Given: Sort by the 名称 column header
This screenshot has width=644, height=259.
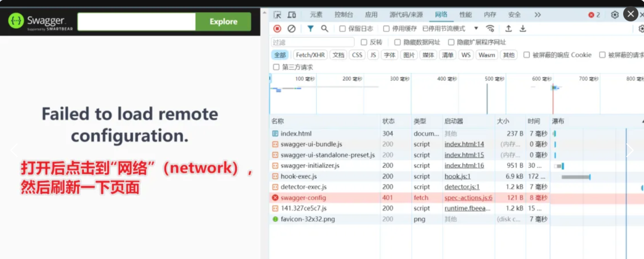Looking at the screenshot, I should point(325,121).
